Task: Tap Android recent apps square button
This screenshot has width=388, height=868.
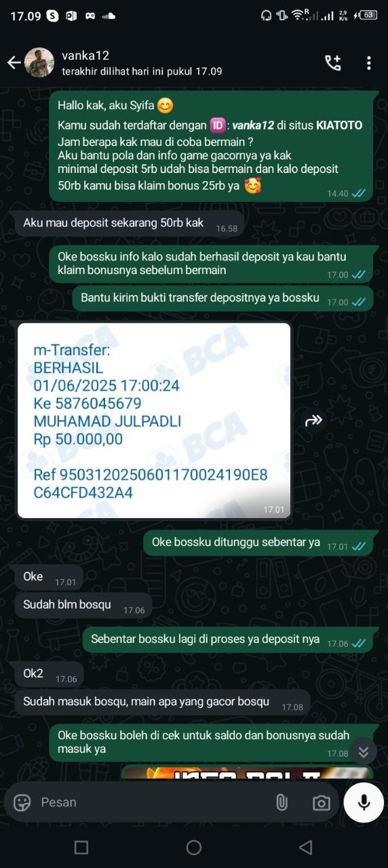Action: 81,847
